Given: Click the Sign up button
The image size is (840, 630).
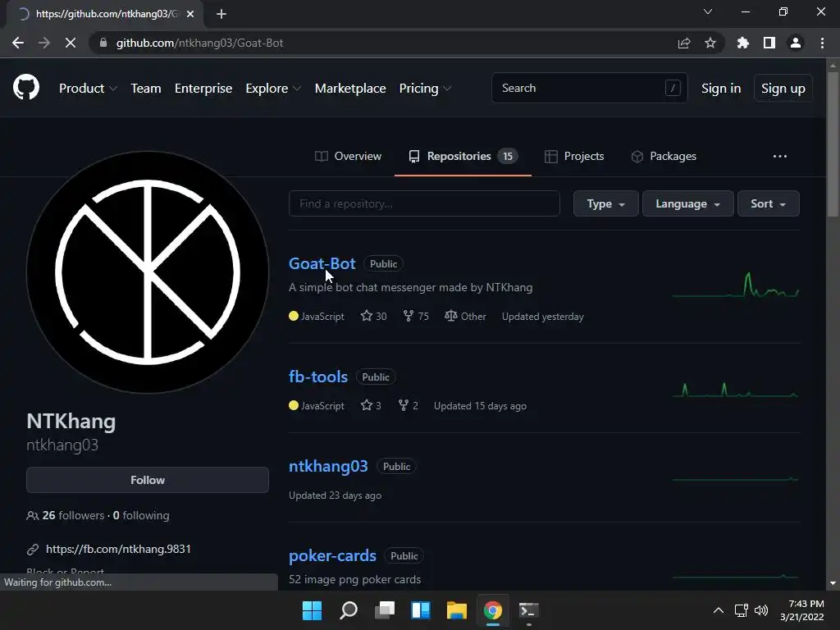Looking at the screenshot, I should (783, 88).
